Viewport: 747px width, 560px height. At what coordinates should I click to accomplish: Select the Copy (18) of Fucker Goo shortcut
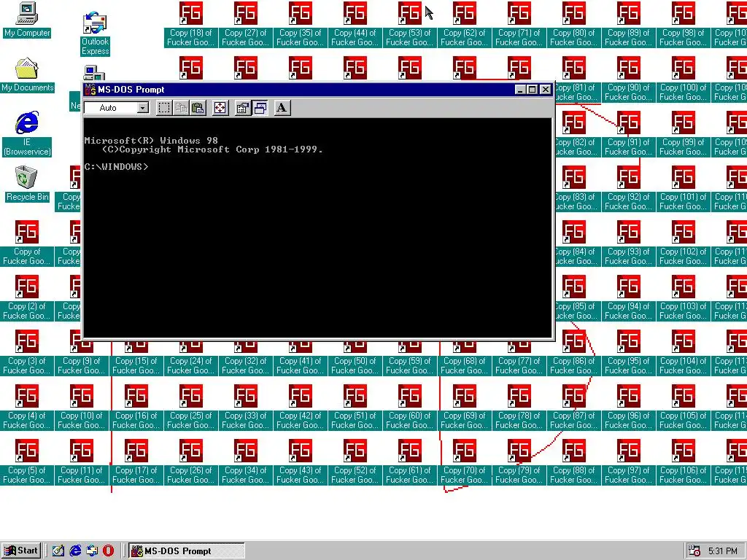pos(190,24)
